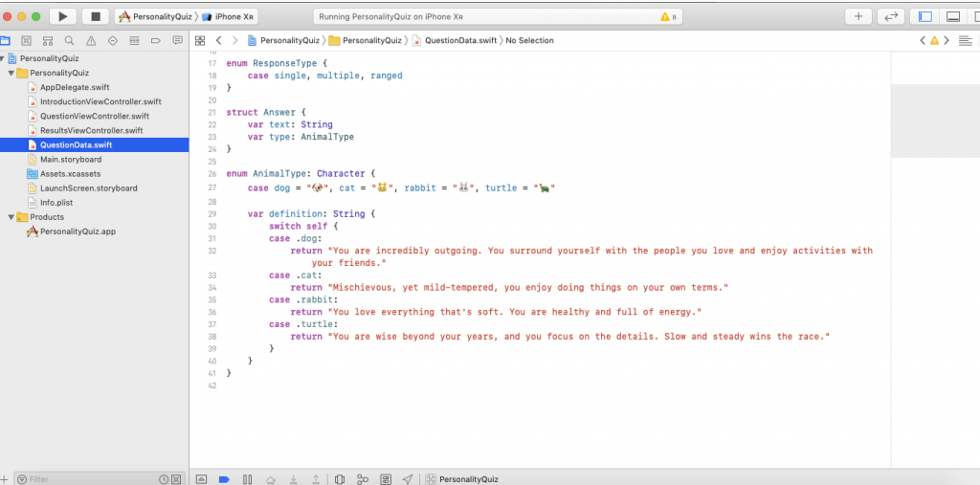
Task: Toggle the navigator panel visibility
Action: (925, 17)
